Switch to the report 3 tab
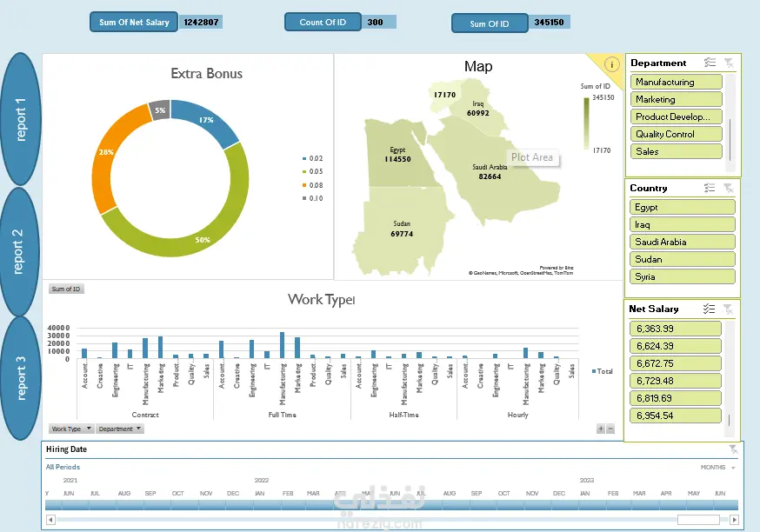 click(x=20, y=378)
